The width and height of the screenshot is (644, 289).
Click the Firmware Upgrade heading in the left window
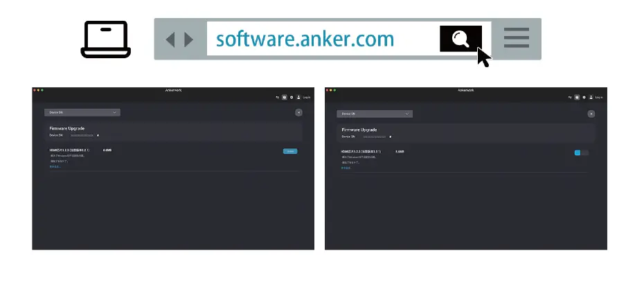coord(67,128)
